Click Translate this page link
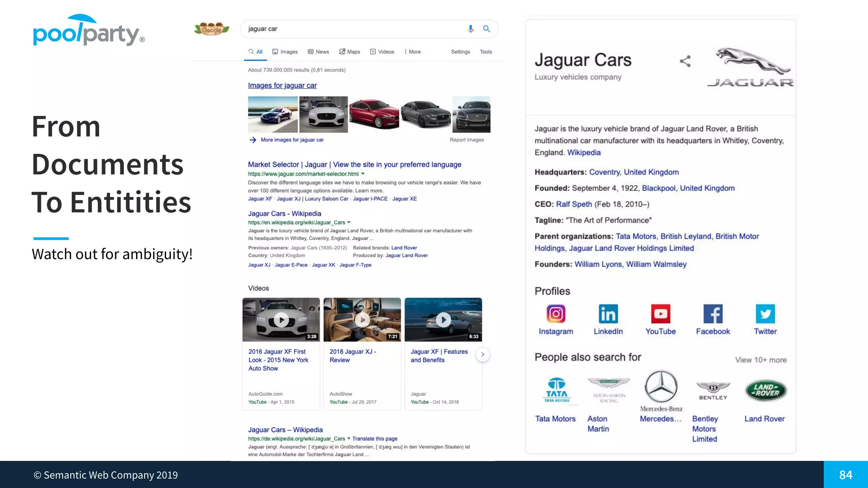This screenshot has height=488, width=868. [x=375, y=439]
